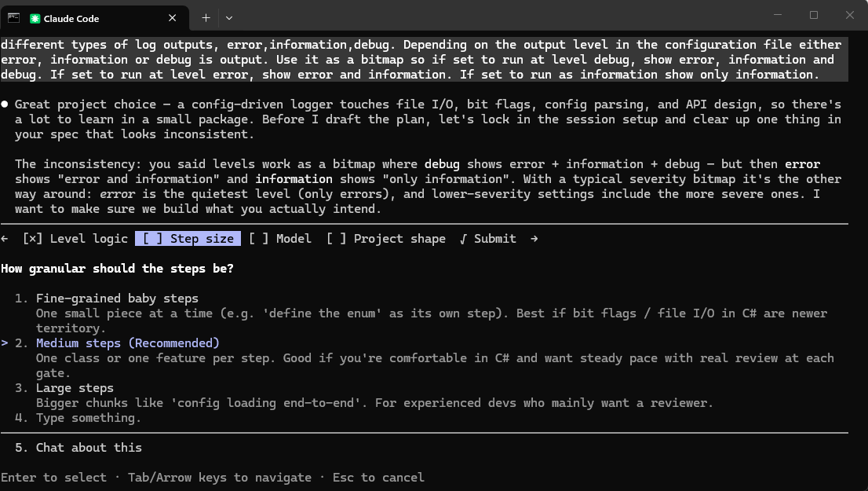Switch to the Level logic tab

[x=75, y=239]
